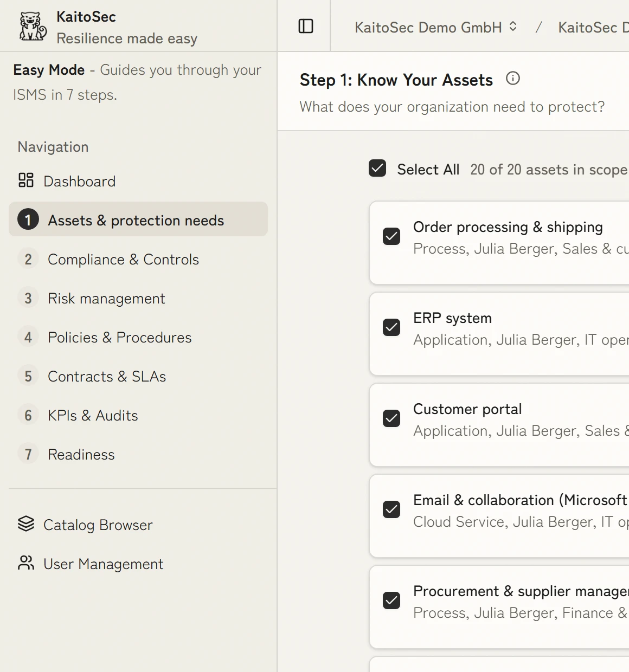Uncheck Email & collaboration asset checkbox

[x=391, y=509]
